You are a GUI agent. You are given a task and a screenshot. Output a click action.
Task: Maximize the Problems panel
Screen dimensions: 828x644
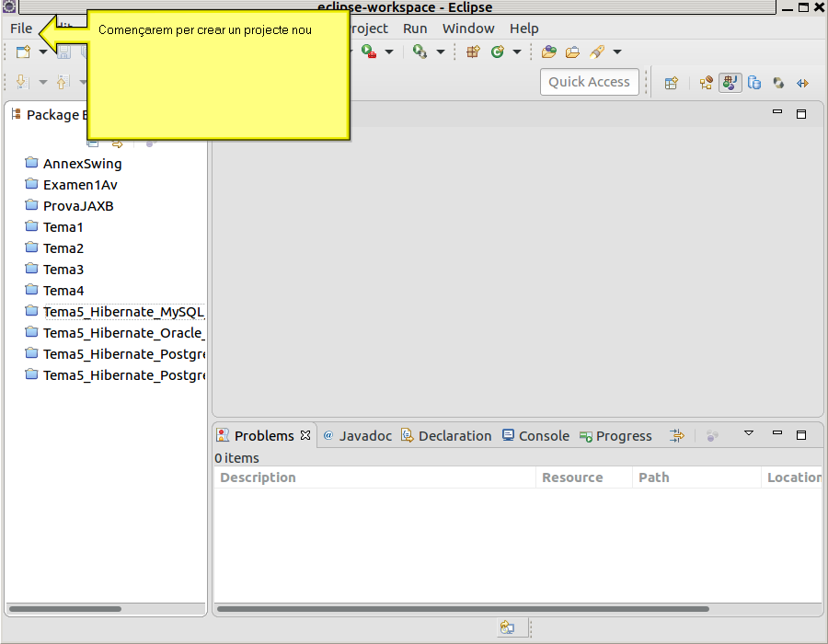coord(801,435)
